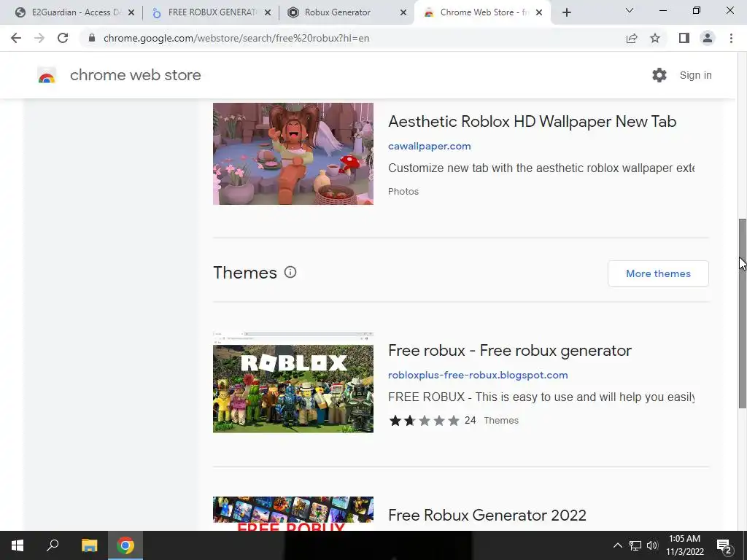View site info via the lock icon

(92, 38)
